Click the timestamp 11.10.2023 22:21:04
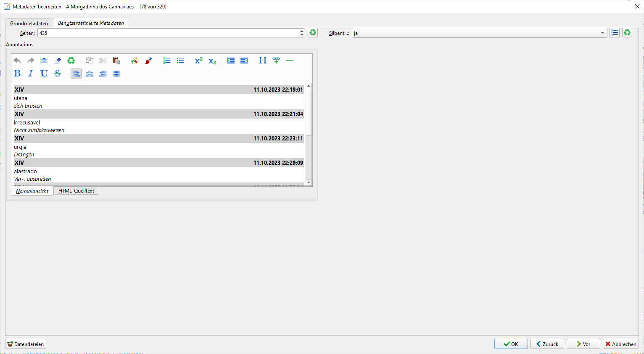Screen dimensions: 644x354 point(278,114)
